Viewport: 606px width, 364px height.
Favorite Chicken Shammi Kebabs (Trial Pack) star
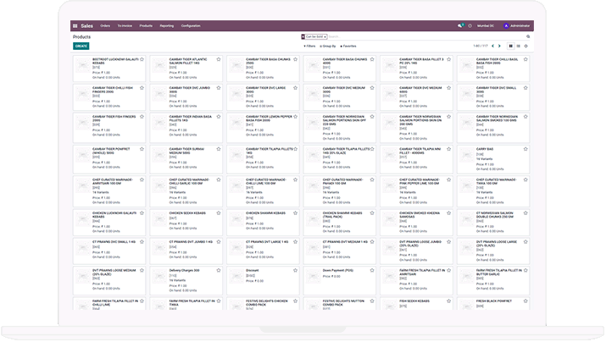[x=372, y=213]
